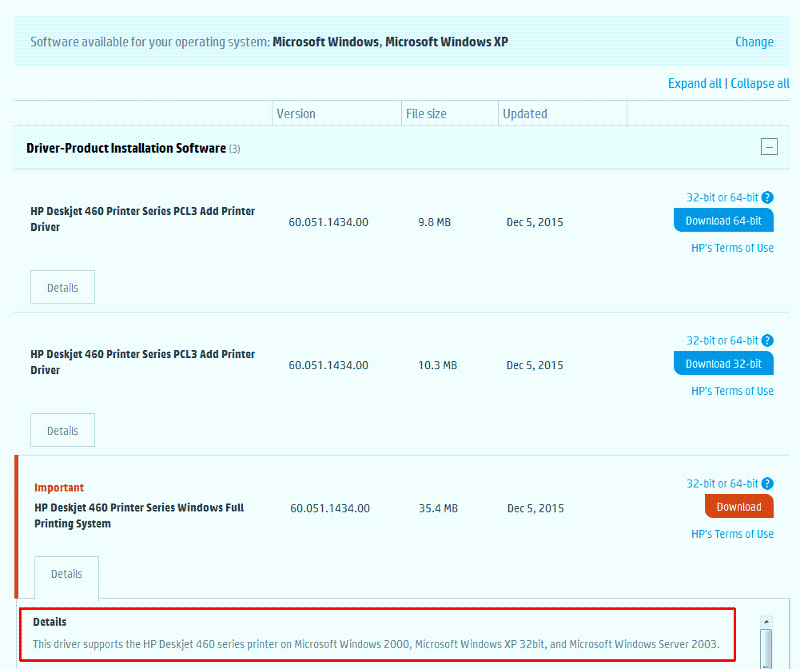Show Details for the 10.3 MB driver
Image resolution: width=800 pixels, height=669 pixels.
point(62,431)
